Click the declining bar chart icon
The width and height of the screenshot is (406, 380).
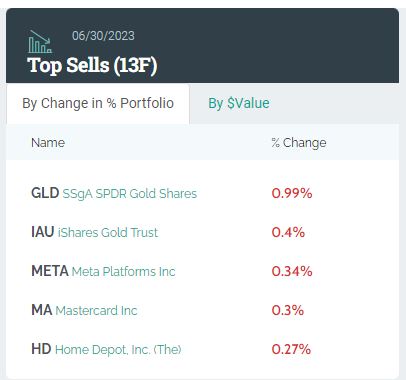(x=40, y=42)
